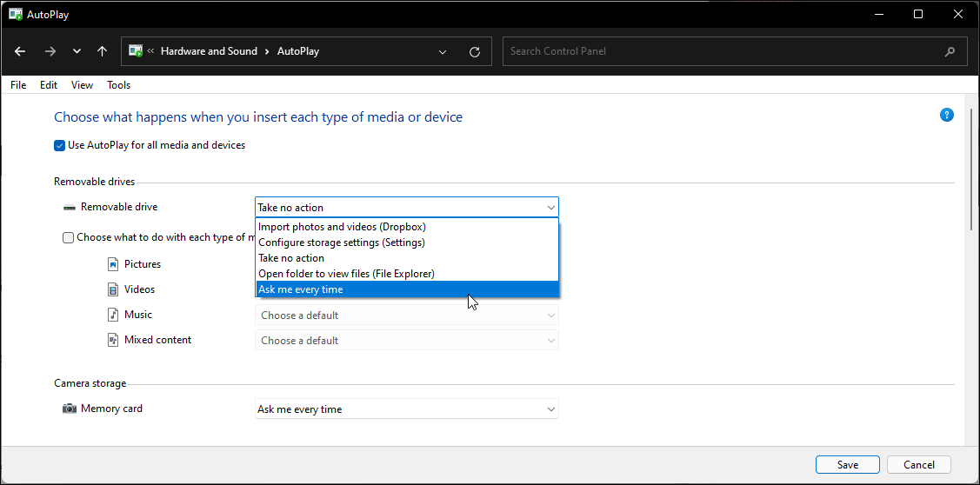Open the Recent locations chevron dropdown

(77, 51)
